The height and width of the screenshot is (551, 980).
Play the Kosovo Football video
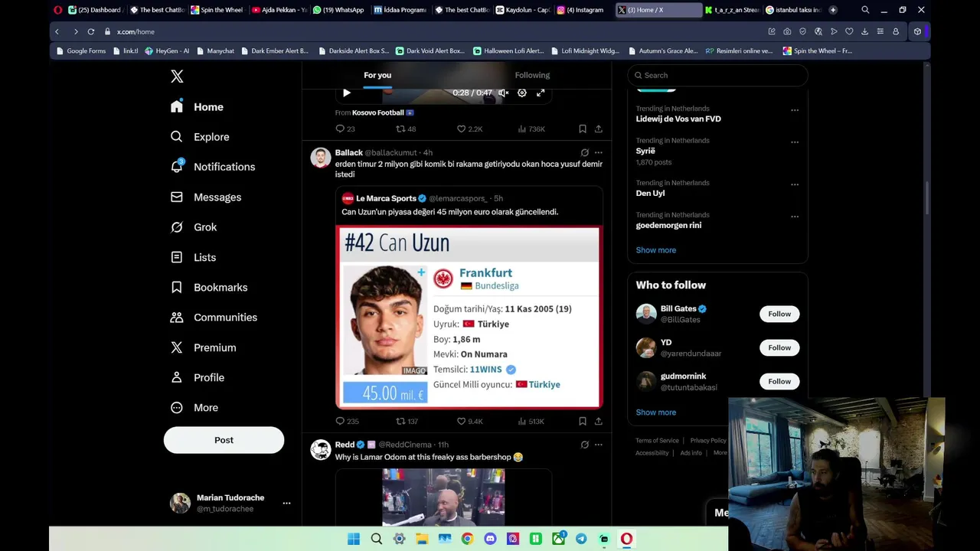tap(346, 93)
